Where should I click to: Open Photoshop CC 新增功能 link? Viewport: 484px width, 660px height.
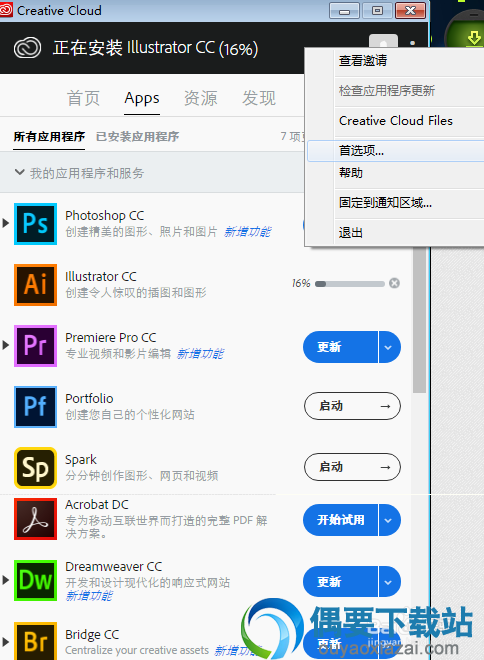pyautogui.click(x=247, y=232)
